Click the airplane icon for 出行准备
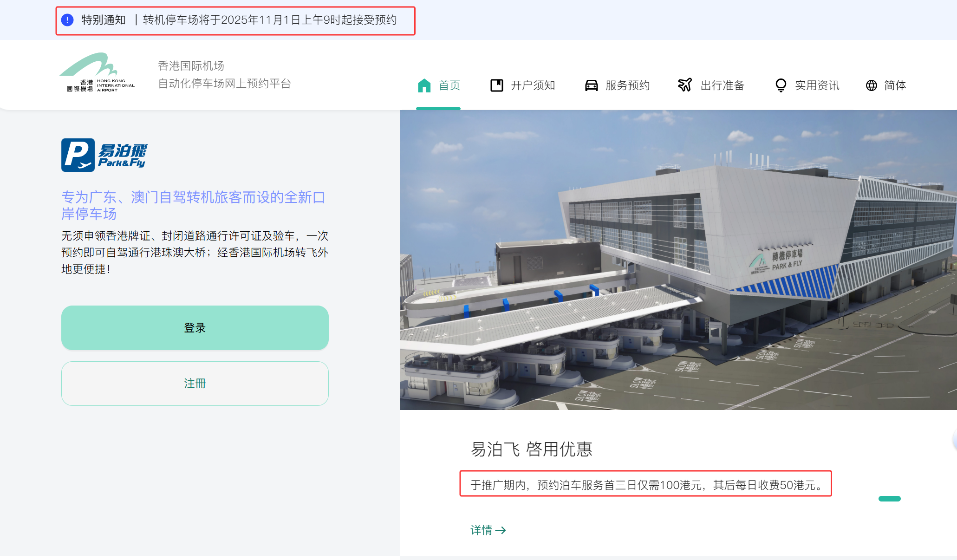This screenshot has width=957, height=560. 685,85
